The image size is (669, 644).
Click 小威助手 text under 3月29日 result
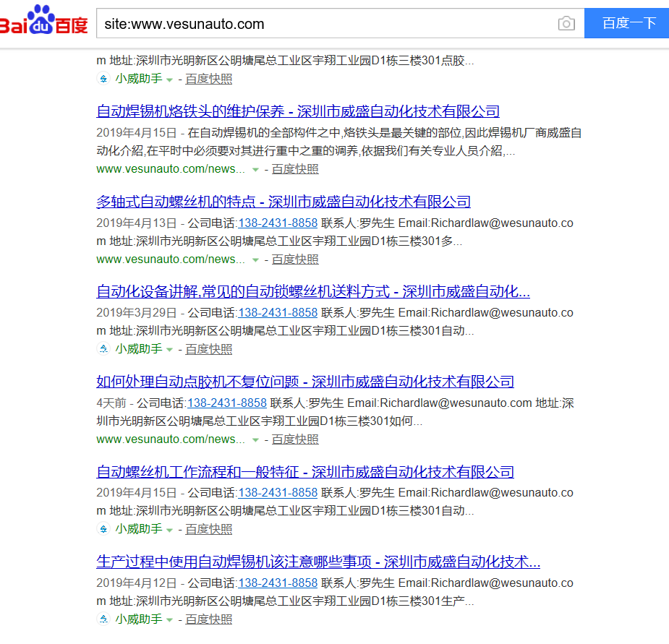(139, 349)
